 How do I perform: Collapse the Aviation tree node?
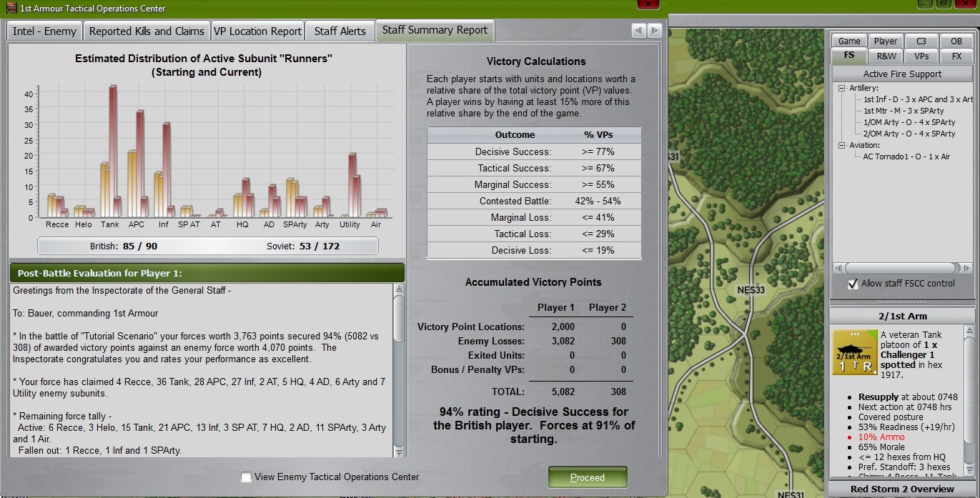click(842, 145)
